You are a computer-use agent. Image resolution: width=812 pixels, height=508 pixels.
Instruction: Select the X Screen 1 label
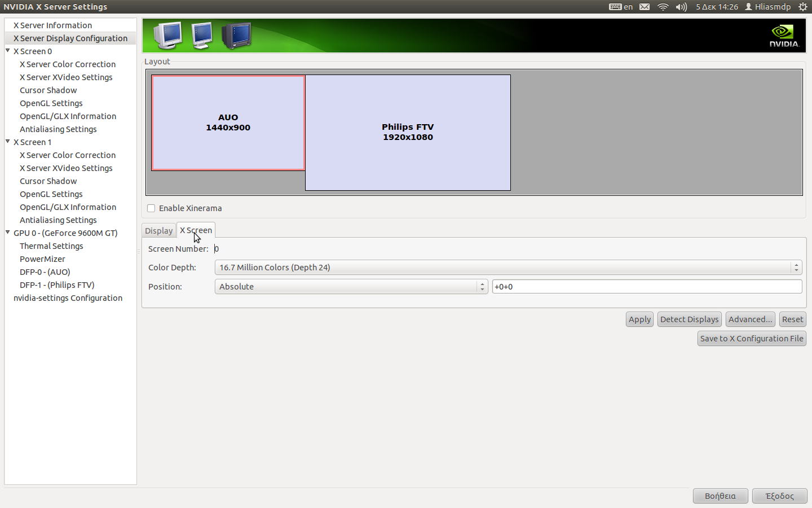(x=33, y=142)
